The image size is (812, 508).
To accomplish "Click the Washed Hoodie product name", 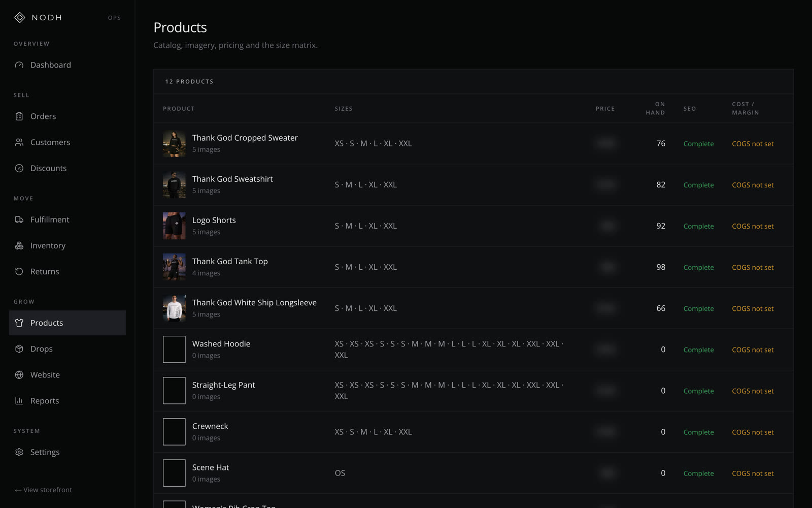I will pos(221,343).
